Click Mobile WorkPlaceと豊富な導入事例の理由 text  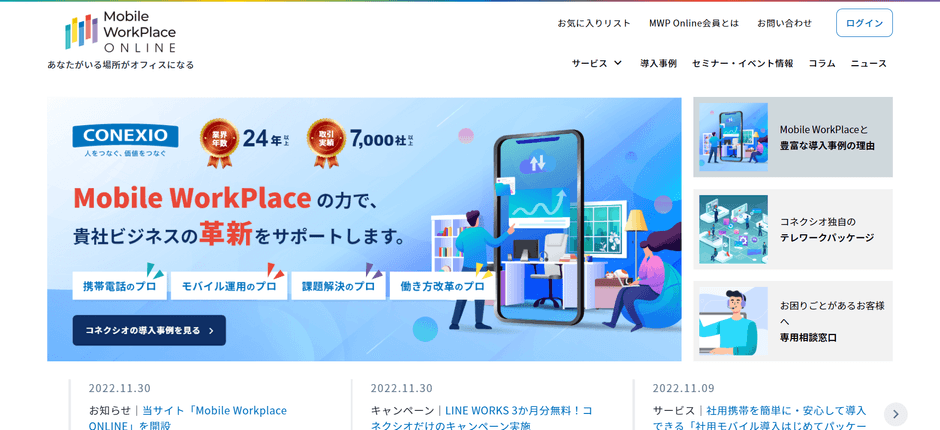pos(827,137)
